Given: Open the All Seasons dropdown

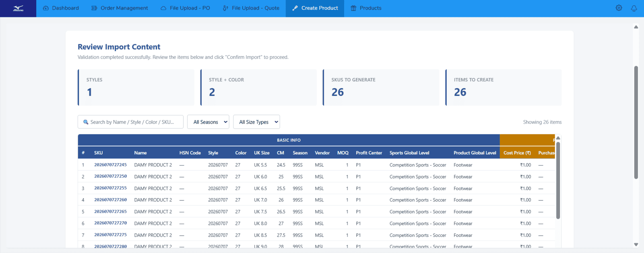Looking at the screenshot, I should tap(208, 122).
